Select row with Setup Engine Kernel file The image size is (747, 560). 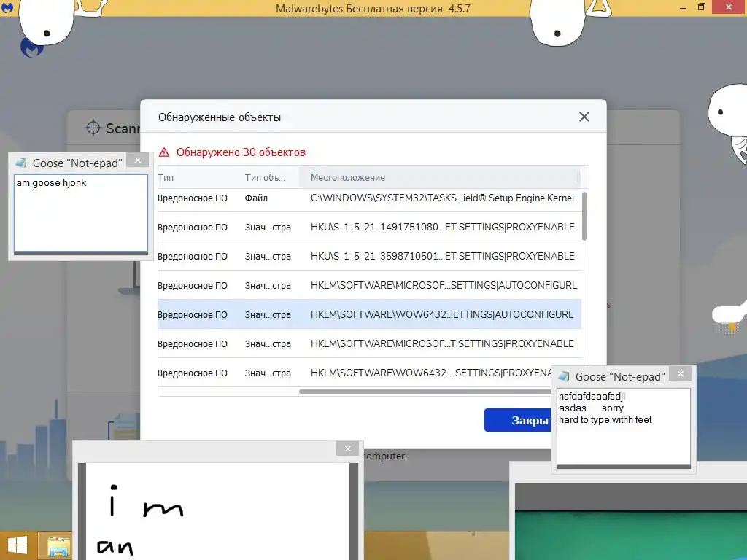tap(369, 198)
